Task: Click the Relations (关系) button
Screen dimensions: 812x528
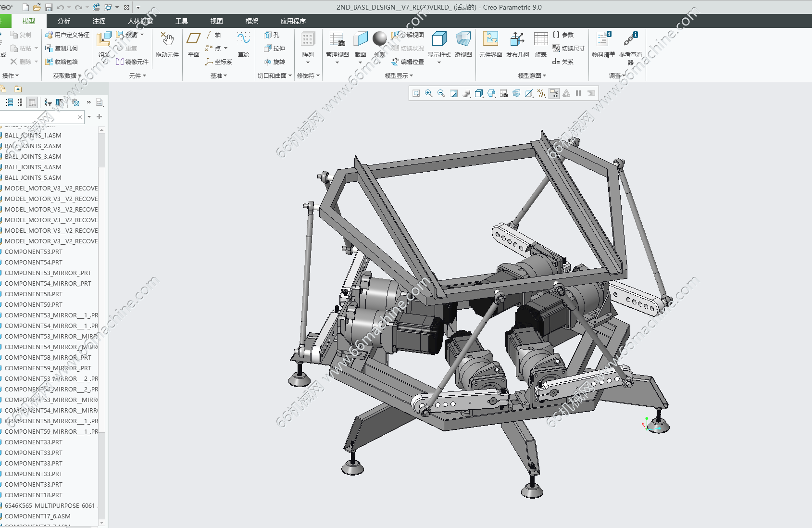Action: click(563, 62)
